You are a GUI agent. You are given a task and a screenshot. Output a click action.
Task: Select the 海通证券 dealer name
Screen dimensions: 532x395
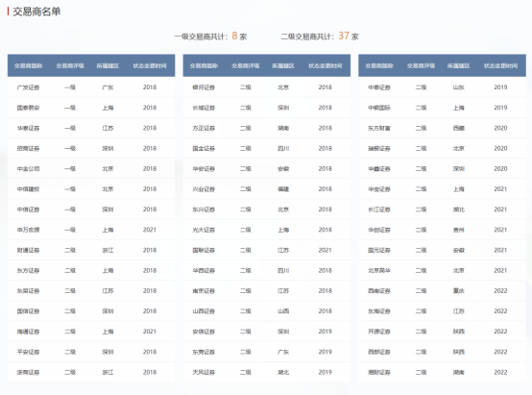(28, 332)
